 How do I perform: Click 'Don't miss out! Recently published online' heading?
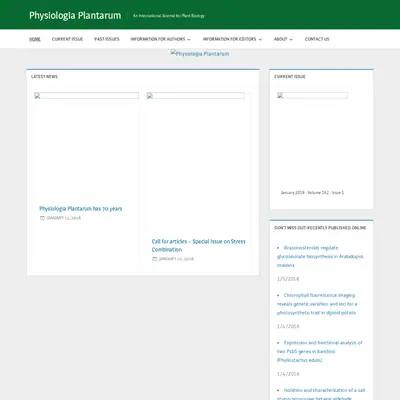(320, 228)
